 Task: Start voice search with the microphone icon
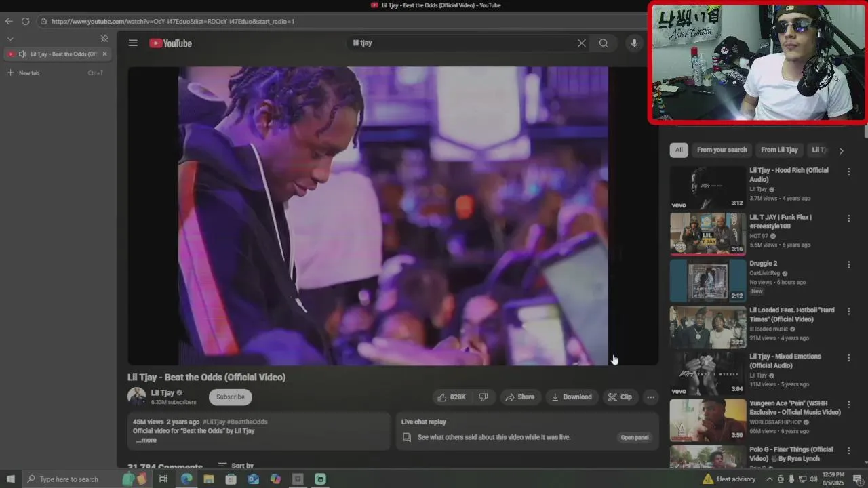tap(634, 43)
